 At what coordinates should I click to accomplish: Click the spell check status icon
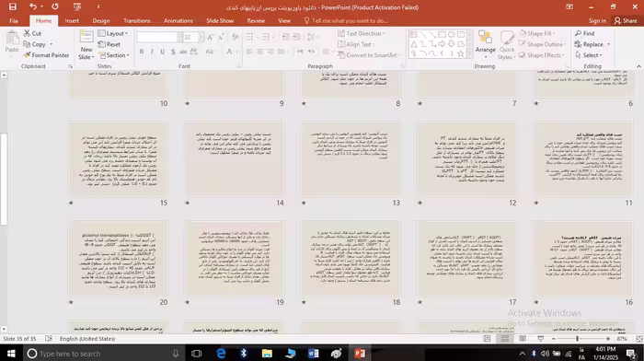49,339
